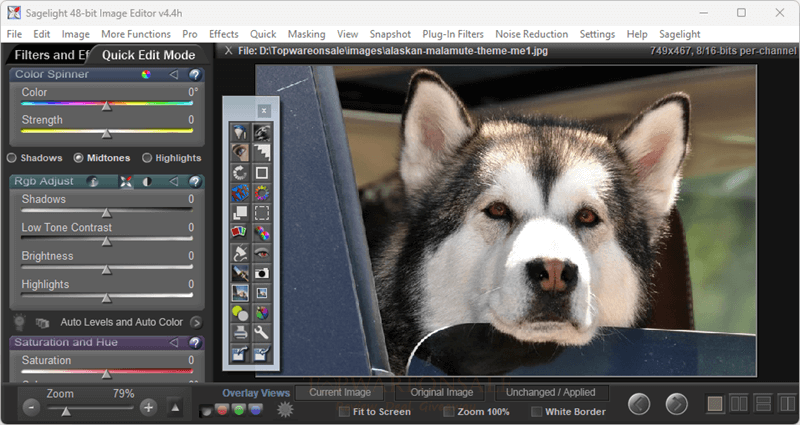Click the color wheel icon in Color Spinner header
The image size is (800, 425).
point(146,74)
